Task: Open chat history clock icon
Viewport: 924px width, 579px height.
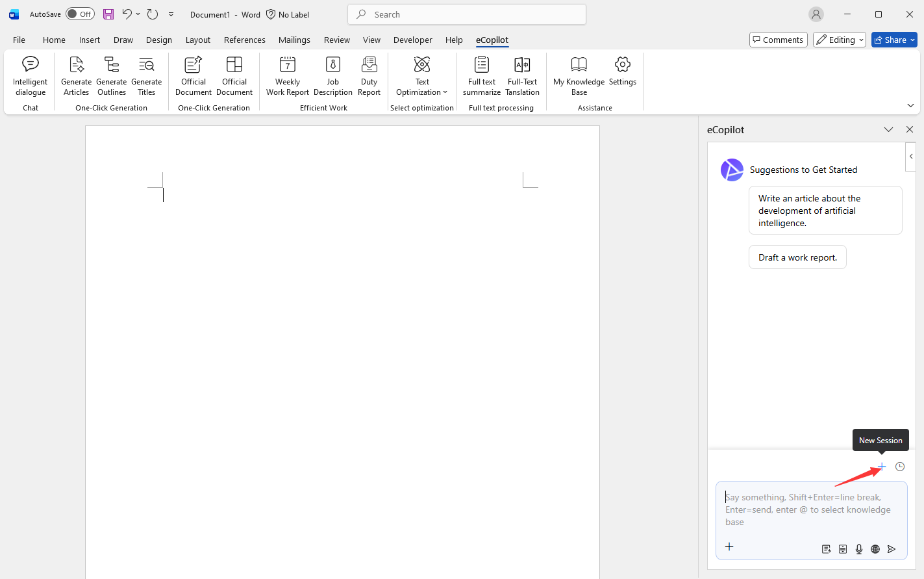Action: (900, 467)
